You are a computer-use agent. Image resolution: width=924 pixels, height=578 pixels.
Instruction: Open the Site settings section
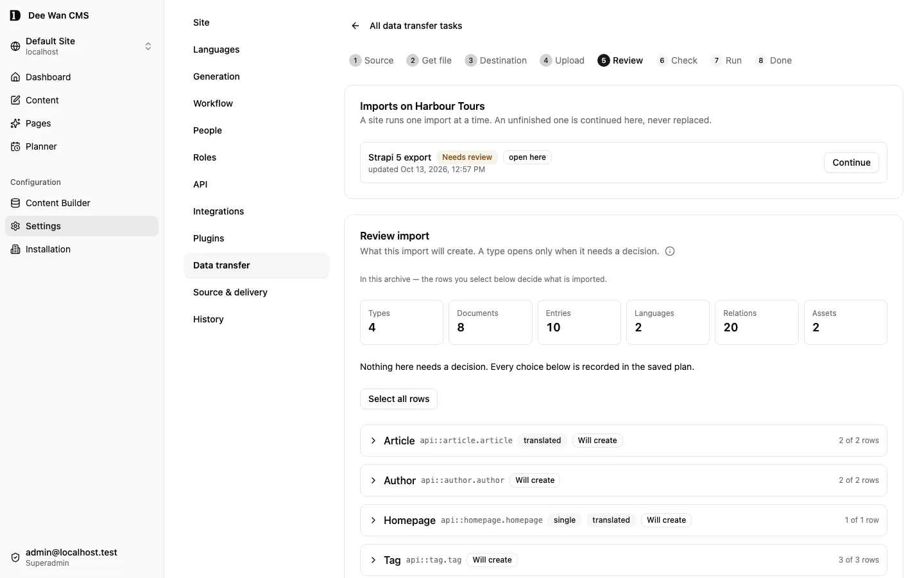257,22
